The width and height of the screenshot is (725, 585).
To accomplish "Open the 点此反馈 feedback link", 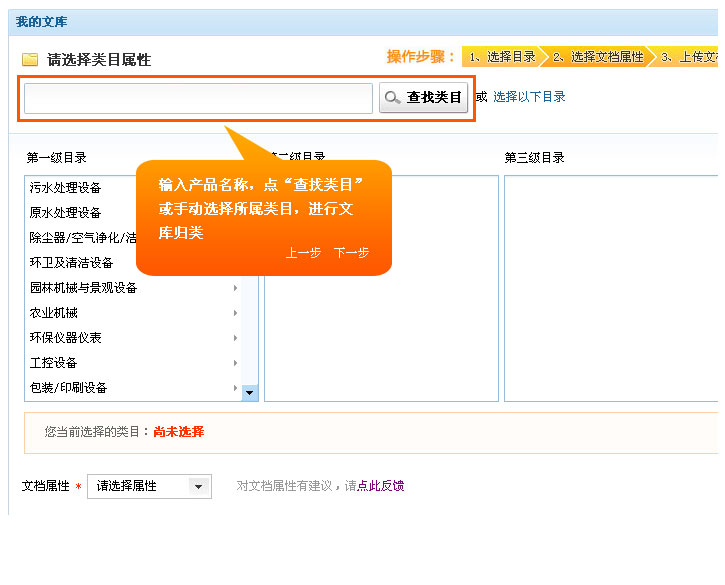I will tap(381, 486).
